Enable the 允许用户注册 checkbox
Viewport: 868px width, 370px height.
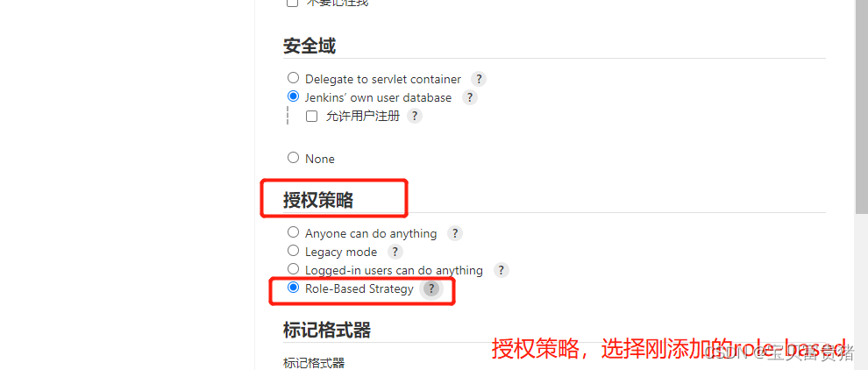click(311, 117)
